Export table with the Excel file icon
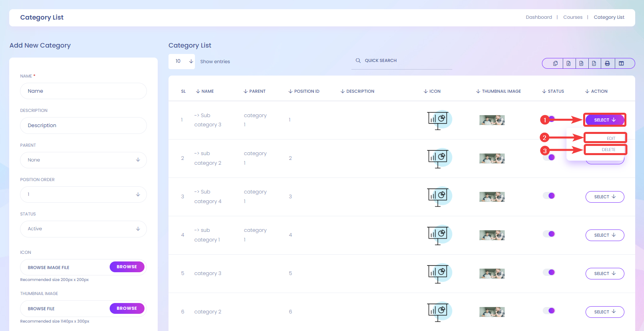Image resolution: width=644 pixels, height=331 pixels. 568,63
